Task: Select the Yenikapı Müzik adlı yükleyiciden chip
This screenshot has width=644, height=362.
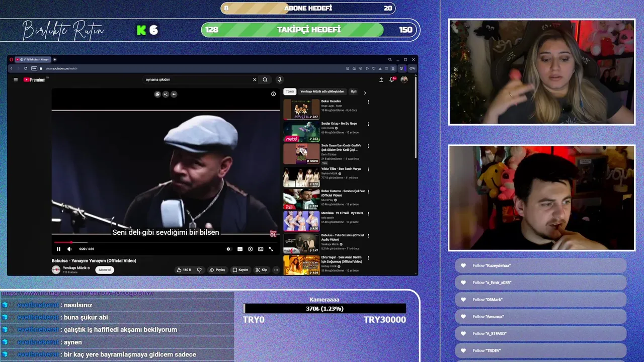Action: (x=322, y=92)
